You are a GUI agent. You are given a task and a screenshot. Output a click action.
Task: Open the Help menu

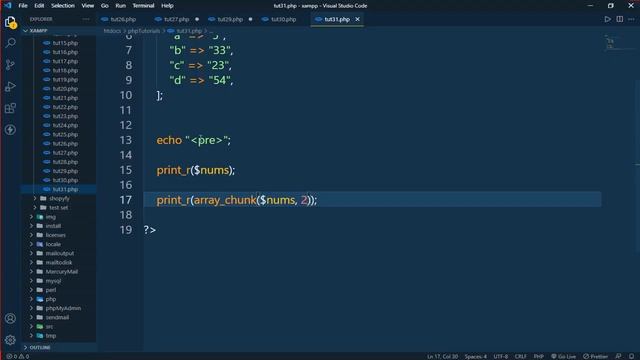pos(167,6)
